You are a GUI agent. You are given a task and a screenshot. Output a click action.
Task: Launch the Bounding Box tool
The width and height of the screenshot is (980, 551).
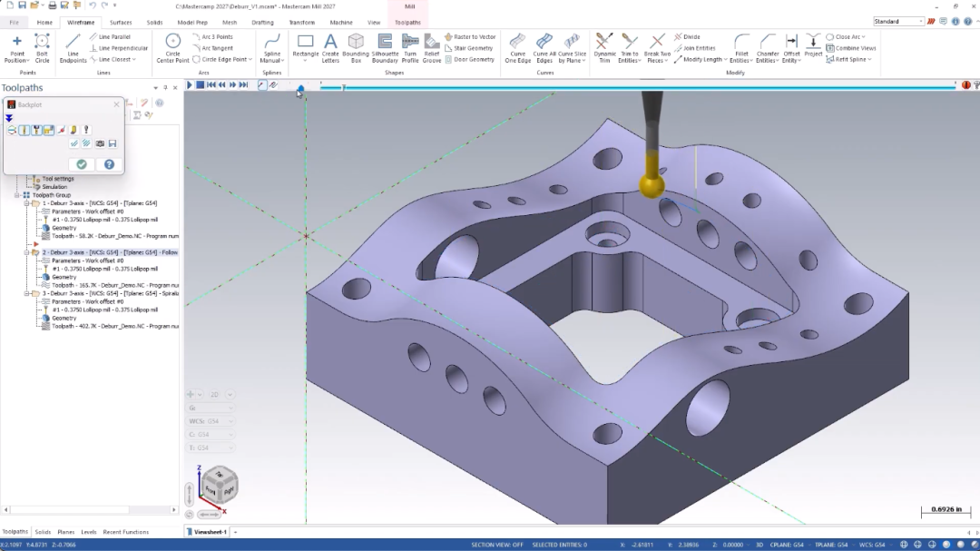click(356, 49)
